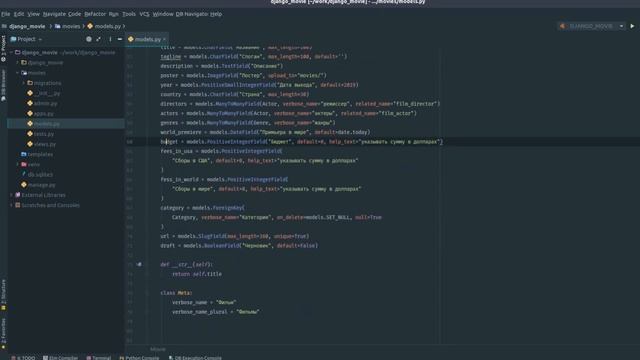Screen dimensions: 640x360
Task: Close the models.py editor tab
Action: (164, 39)
